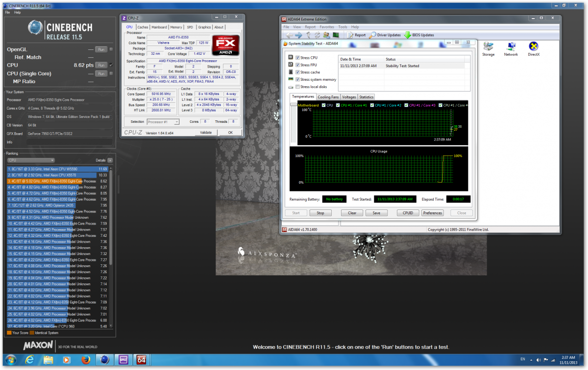Toggle CPU #1 / Core #1 graph checkbox
The height and width of the screenshot is (370, 588).
[338, 105]
